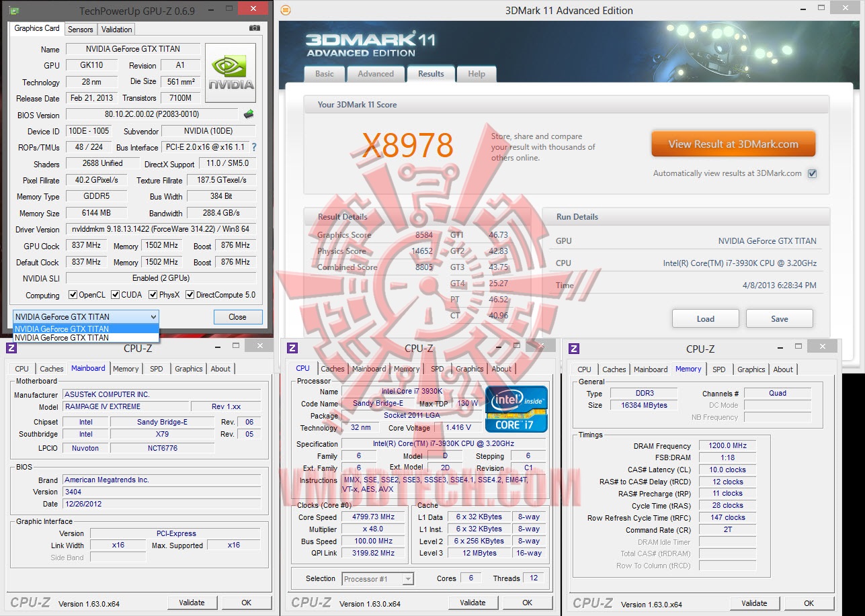Click Validate in the CPU-Z Mainboard window
Screen dimensions: 865x616
click(x=192, y=603)
